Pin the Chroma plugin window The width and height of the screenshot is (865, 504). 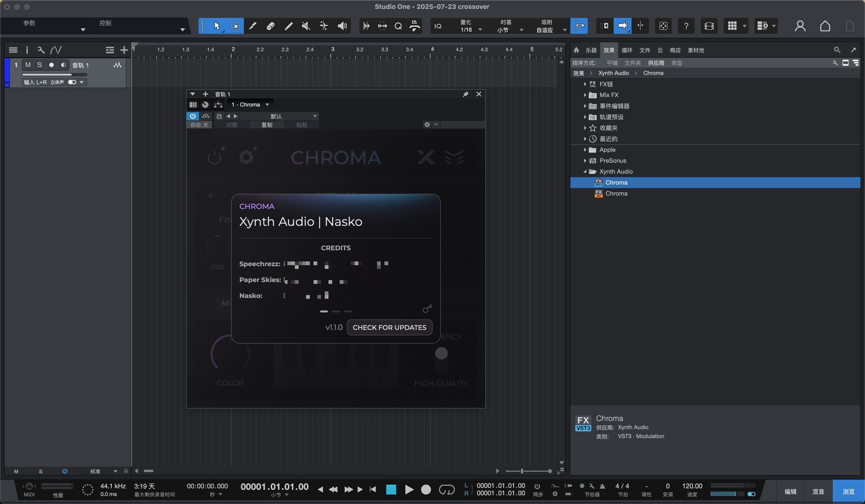tap(465, 94)
